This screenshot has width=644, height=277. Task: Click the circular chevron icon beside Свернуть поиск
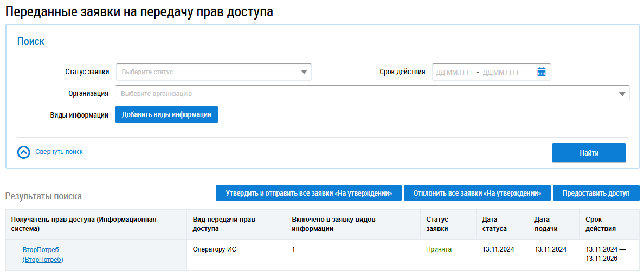point(23,152)
